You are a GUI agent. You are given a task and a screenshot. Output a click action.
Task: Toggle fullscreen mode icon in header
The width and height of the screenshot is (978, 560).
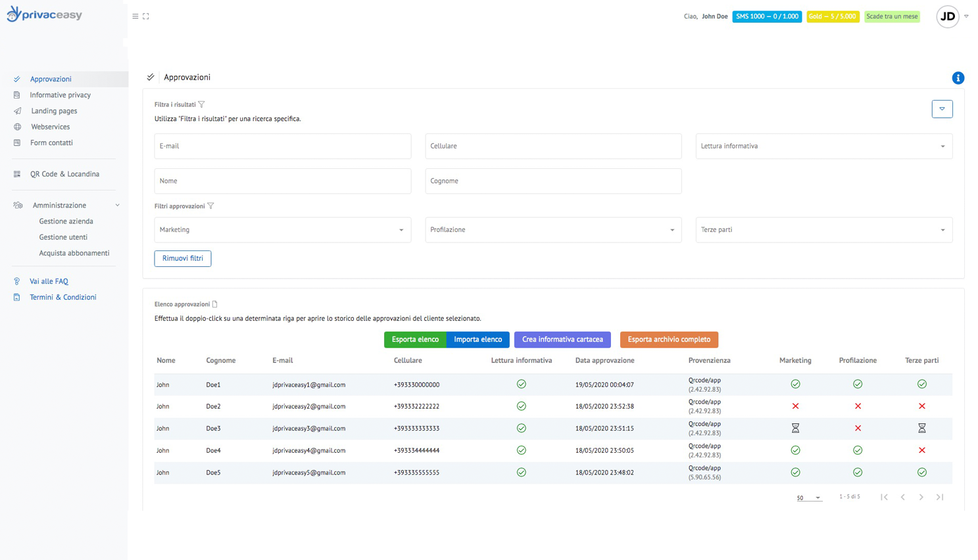pos(146,16)
